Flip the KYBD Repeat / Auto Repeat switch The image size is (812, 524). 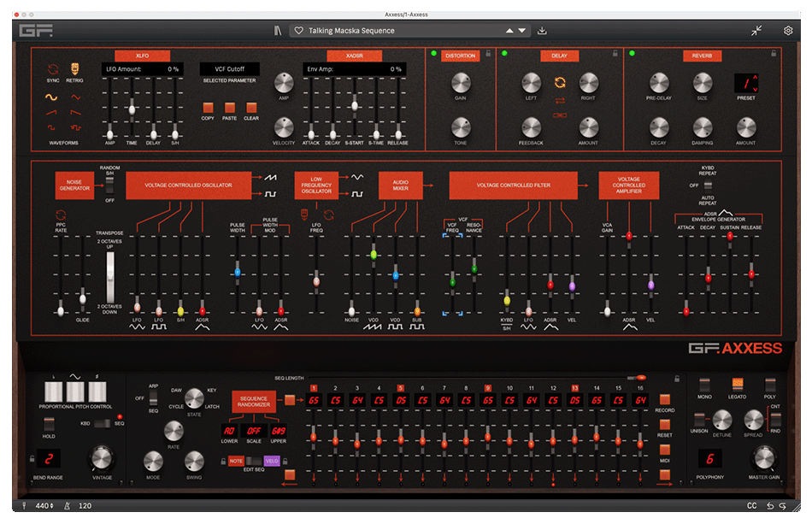point(708,185)
